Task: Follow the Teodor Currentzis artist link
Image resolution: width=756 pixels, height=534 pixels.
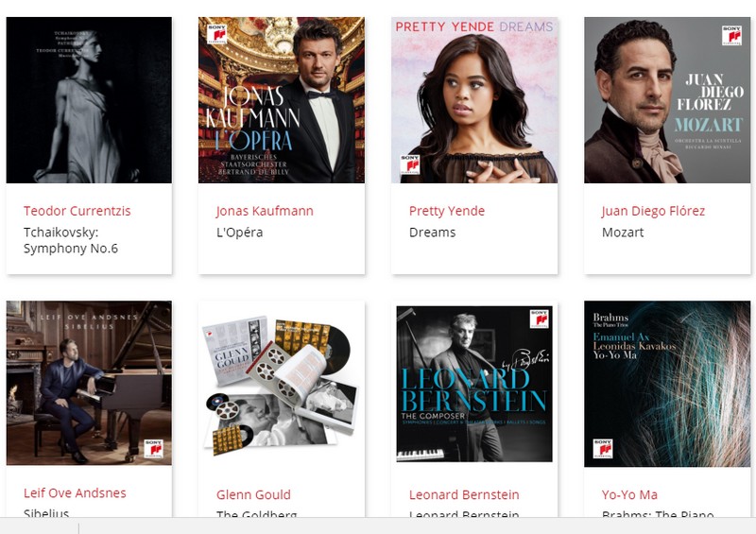Action: 77,211
